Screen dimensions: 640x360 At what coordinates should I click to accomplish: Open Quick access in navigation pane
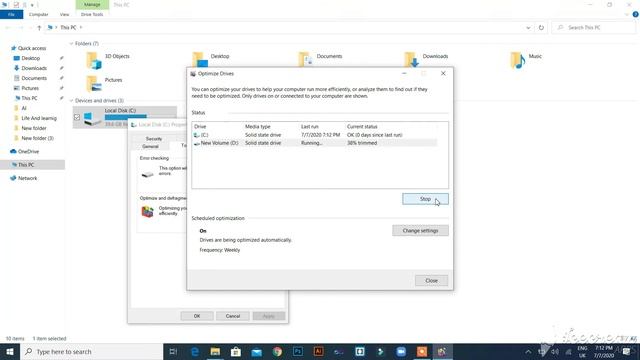(32, 48)
